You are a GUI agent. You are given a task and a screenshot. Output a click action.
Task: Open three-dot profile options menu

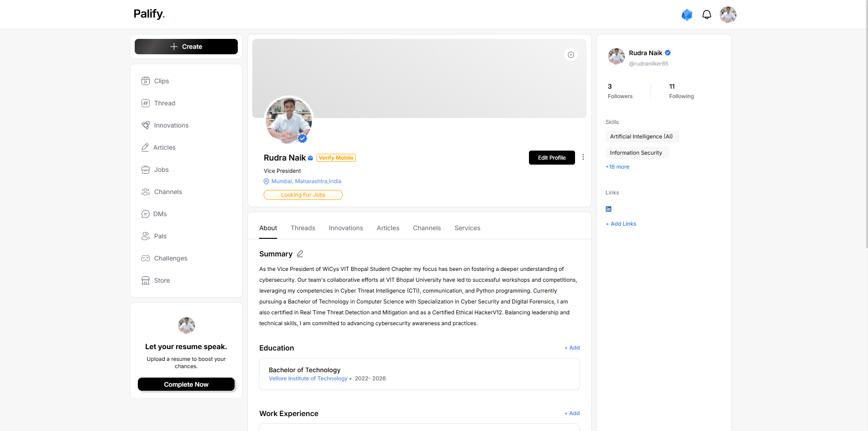(x=583, y=157)
